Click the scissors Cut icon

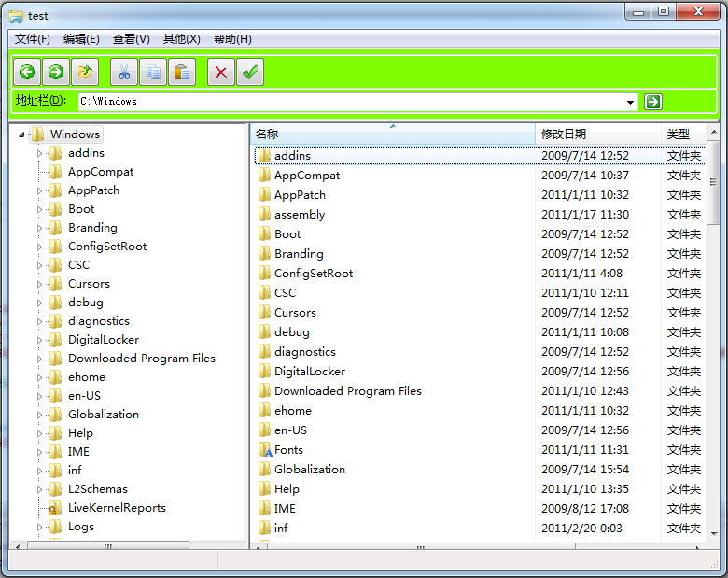pyautogui.click(x=124, y=72)
